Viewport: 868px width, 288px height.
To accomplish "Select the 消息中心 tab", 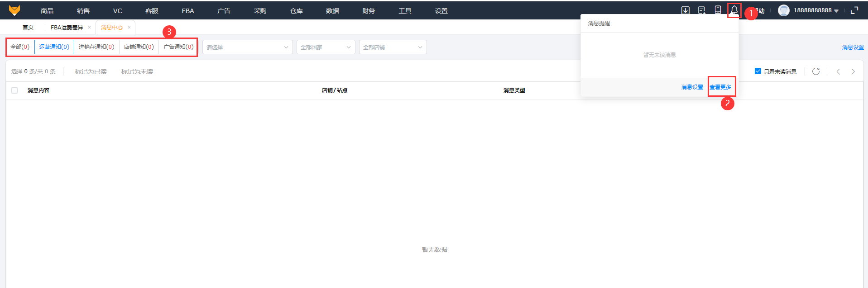I will coord(112,28).
